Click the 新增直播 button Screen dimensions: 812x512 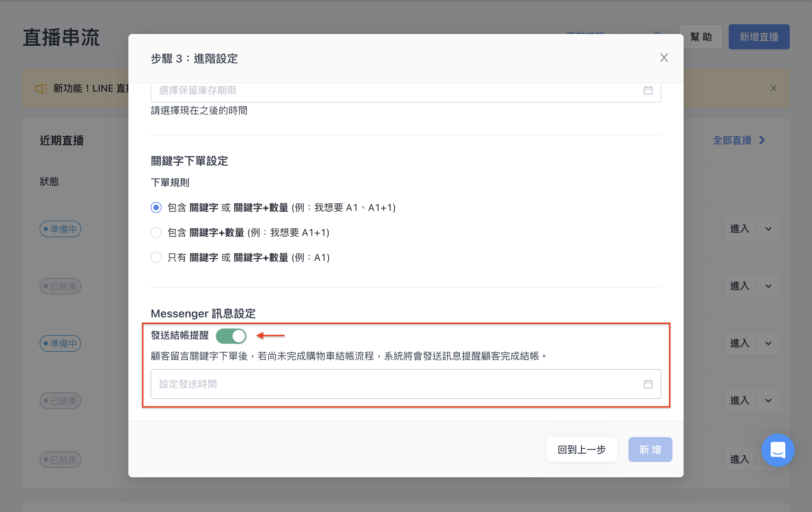[x=759, y=37]
